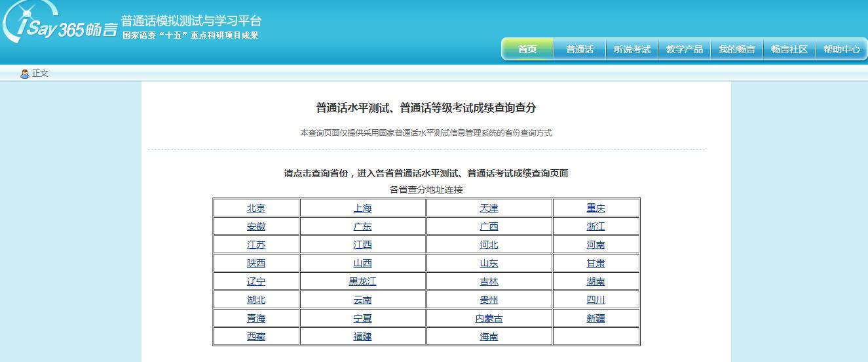
Task: Click the subtitle 国家语委"十五"重点科研项目成果
Action: point(191,35)
